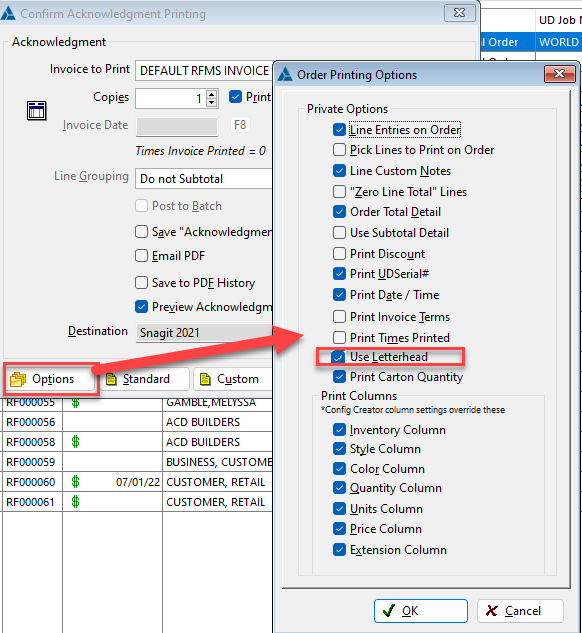Close the Order Printing Options dialog

point(559,73)
